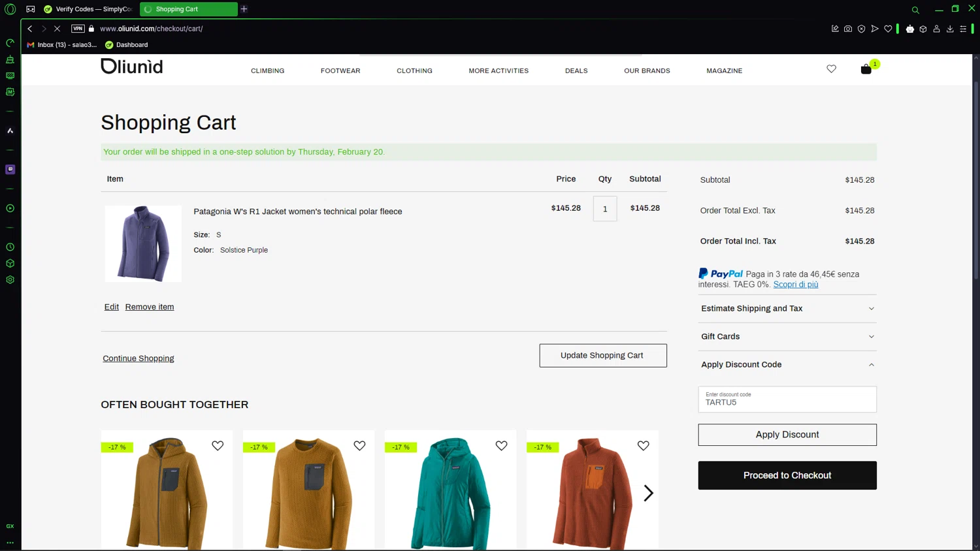
Task: Open the profile person icon in toolbar
Action: pos(936,29)
